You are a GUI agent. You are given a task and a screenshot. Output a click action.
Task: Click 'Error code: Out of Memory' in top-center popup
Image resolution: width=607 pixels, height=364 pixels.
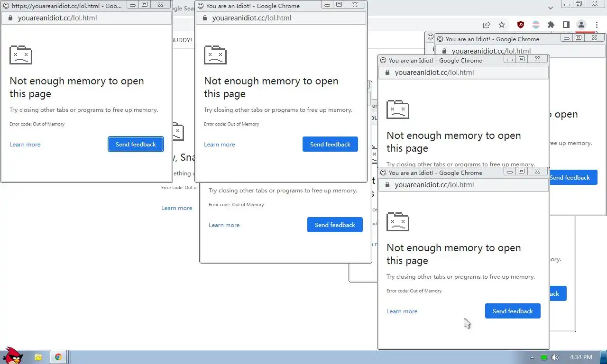tap(231, 124)
